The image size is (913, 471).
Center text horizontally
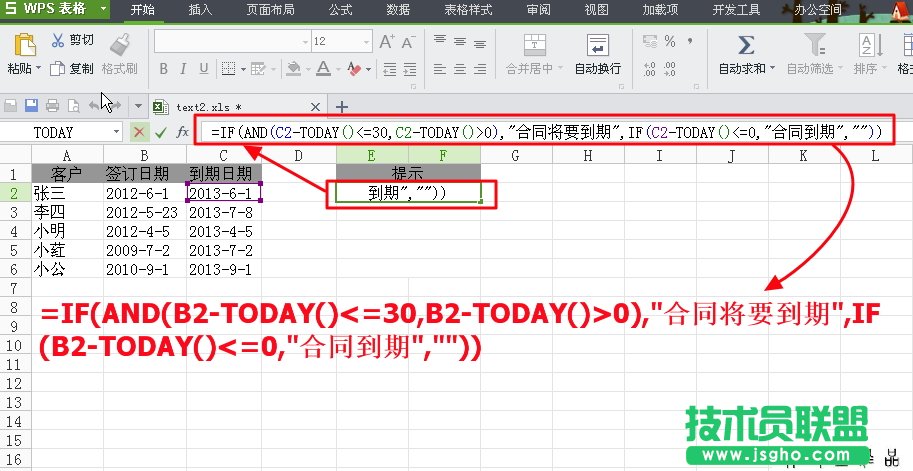[x=460, y=69]
